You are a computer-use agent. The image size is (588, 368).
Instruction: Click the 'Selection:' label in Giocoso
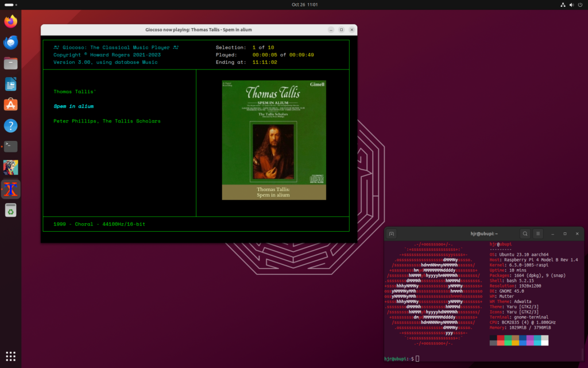click(231, 47)
